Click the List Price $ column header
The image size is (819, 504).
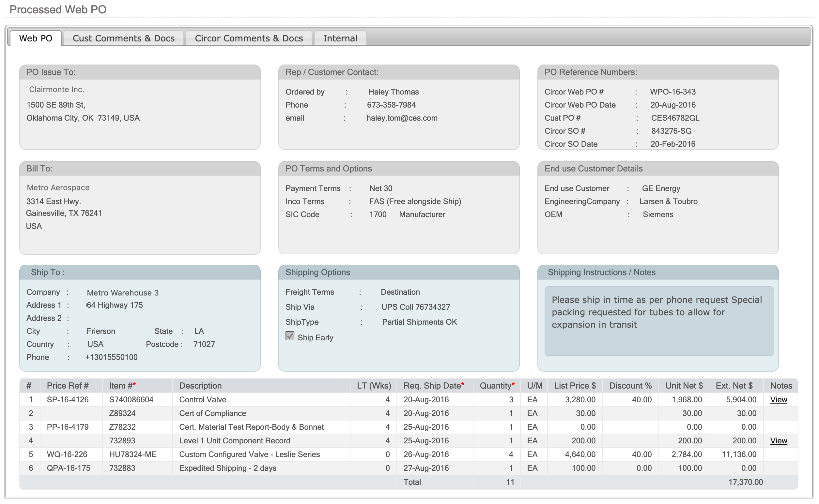pyautogui.click(x=575, y=386)
